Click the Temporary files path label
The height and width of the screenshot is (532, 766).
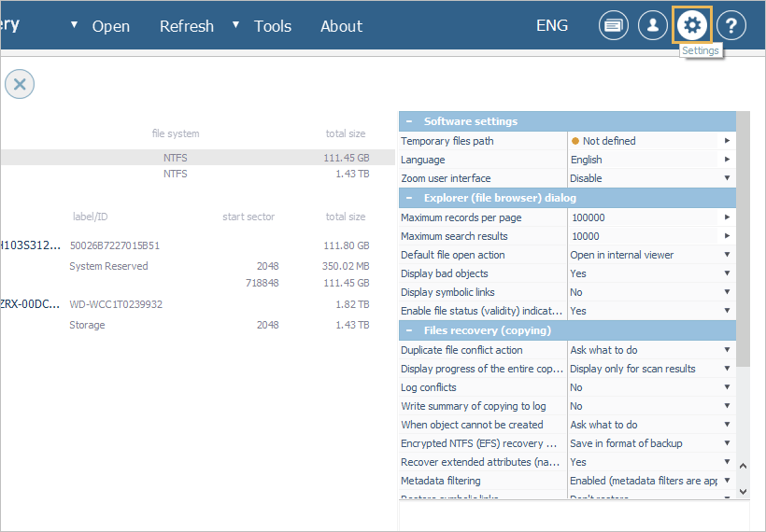pos(447,141)
